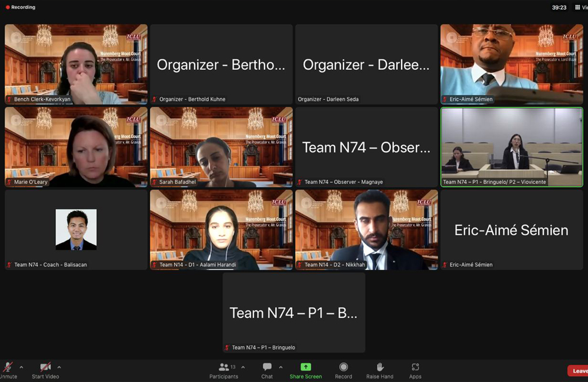Open the Apps icon in the toolbar

point(415,367)
